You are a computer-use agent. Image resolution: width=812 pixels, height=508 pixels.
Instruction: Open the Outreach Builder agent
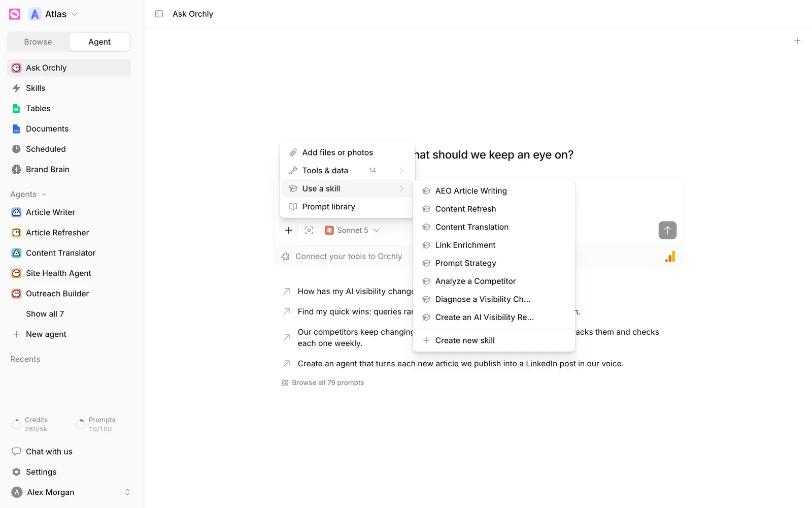click(x=69, y=294)
